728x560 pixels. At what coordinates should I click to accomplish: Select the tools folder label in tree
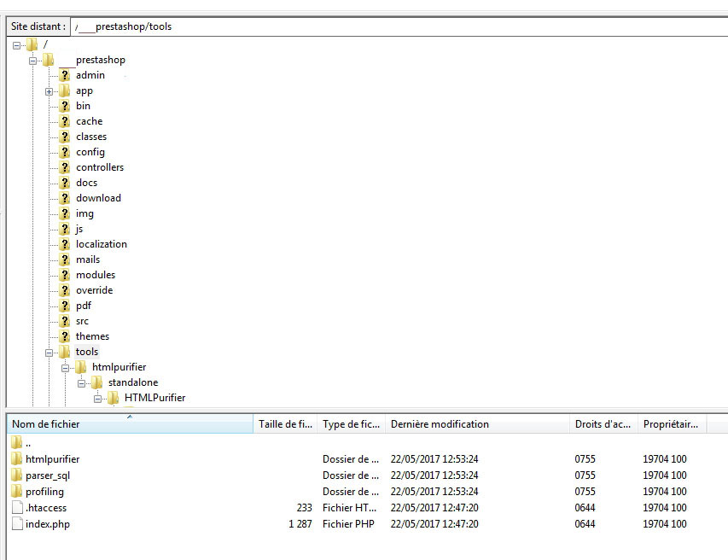[87, 352]
